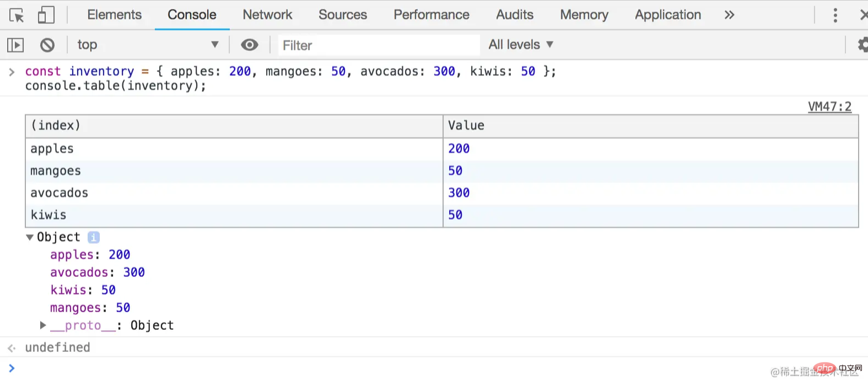Expand the __proto__ entry
The image size is (868, 386).
[x=43, y=325]
